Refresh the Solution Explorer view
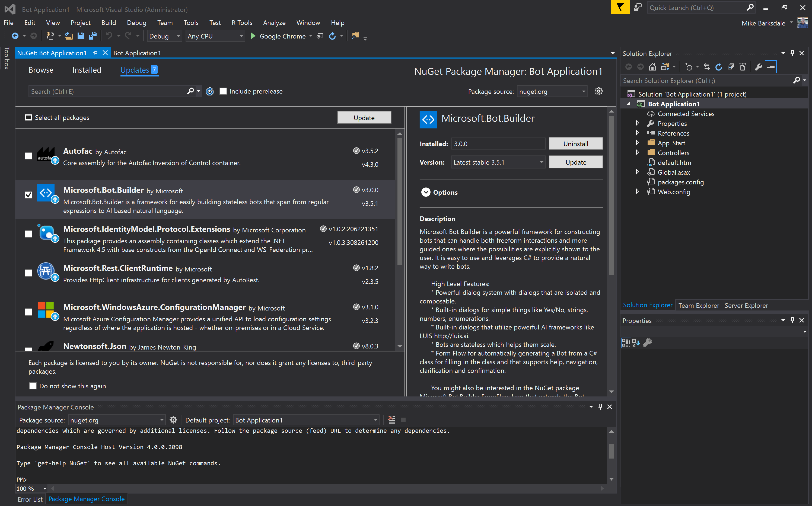 719,67
